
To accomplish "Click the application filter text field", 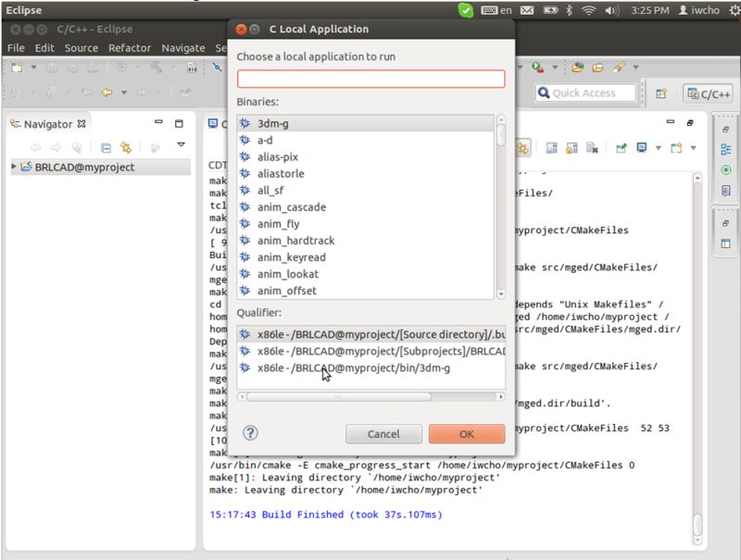I will pyautogui.click(x=370, y=79).
